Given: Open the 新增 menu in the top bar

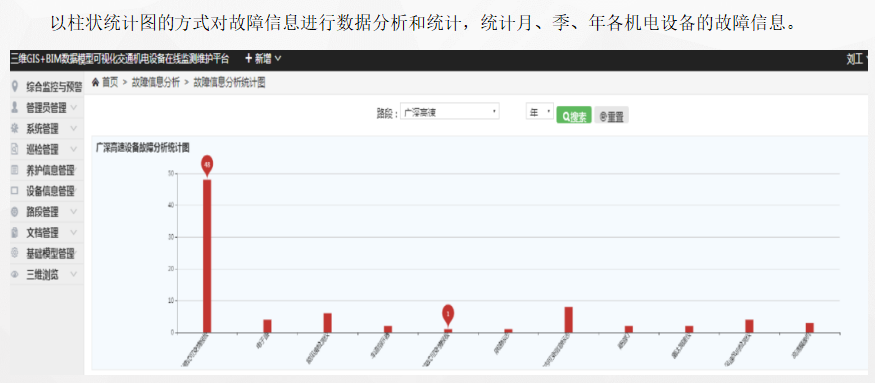Looking at the screenshot, I should click(x=263, y=59).
